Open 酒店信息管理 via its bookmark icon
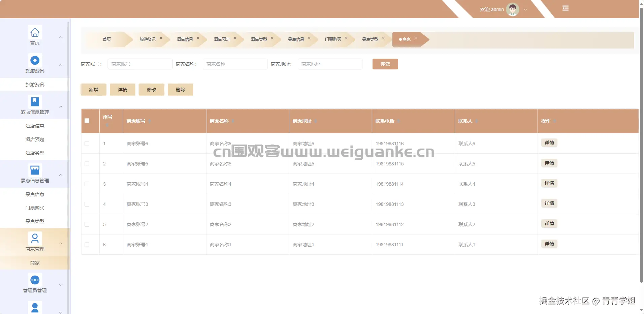The image size is (644, 314). (35, 101)
